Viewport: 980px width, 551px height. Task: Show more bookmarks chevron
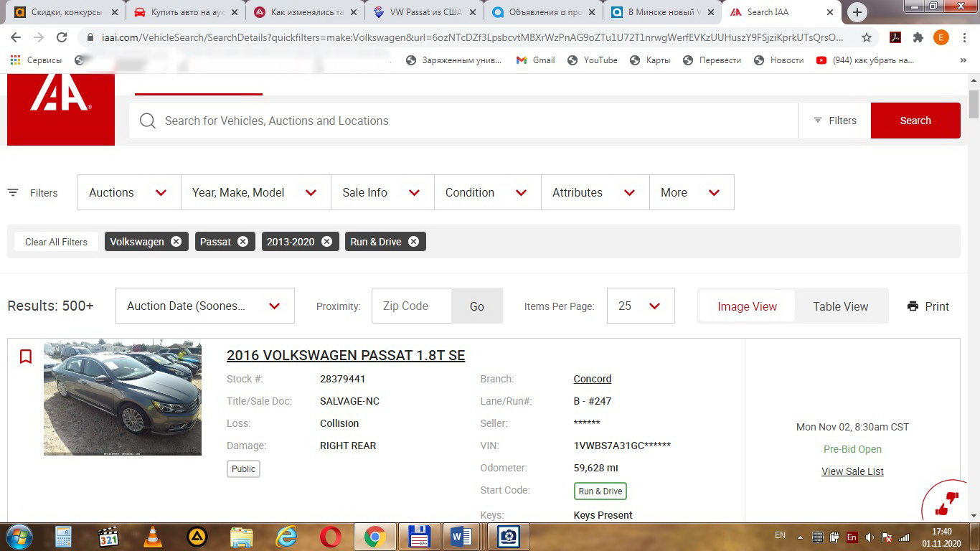963,60
